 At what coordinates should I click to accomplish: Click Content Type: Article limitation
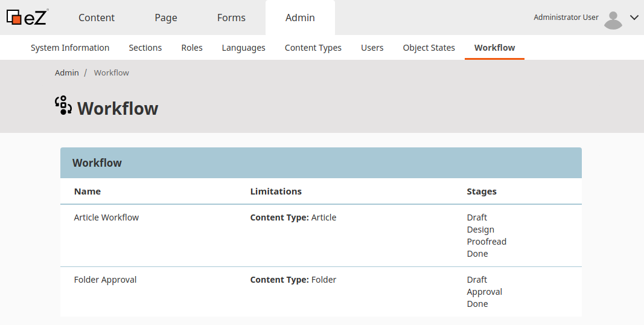(293, 217)
